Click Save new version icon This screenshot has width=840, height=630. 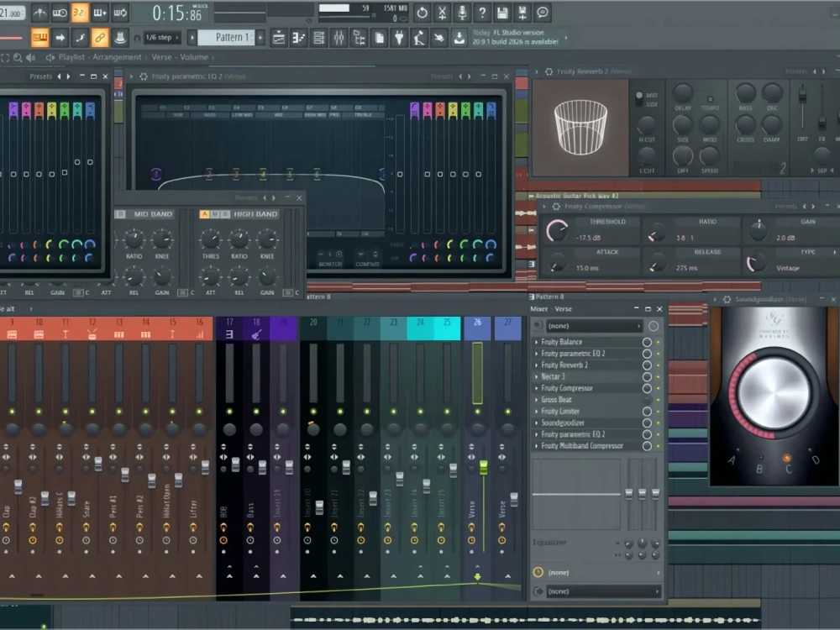(522, 13)
